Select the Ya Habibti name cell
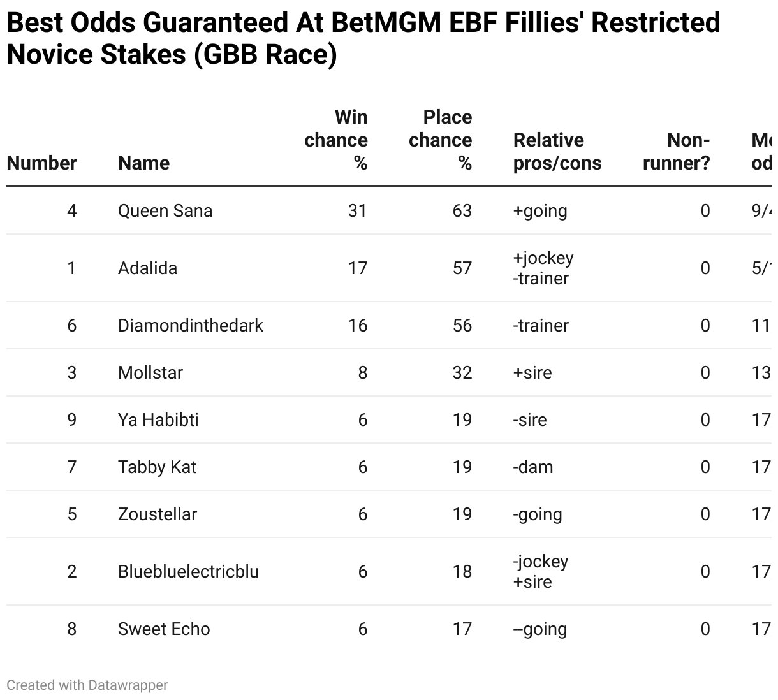Screen dimensions: 778x700 pyautogui.click(x=158, y=420)
